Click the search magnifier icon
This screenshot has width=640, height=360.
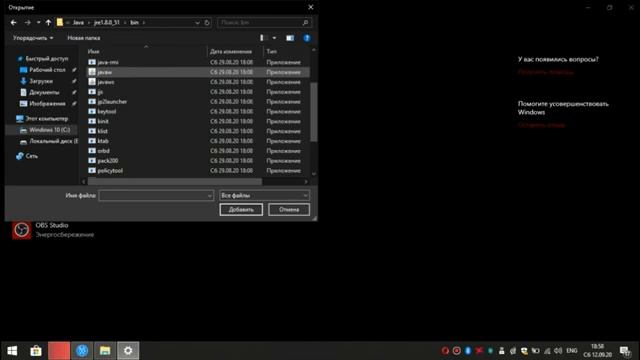pos(305,22)
